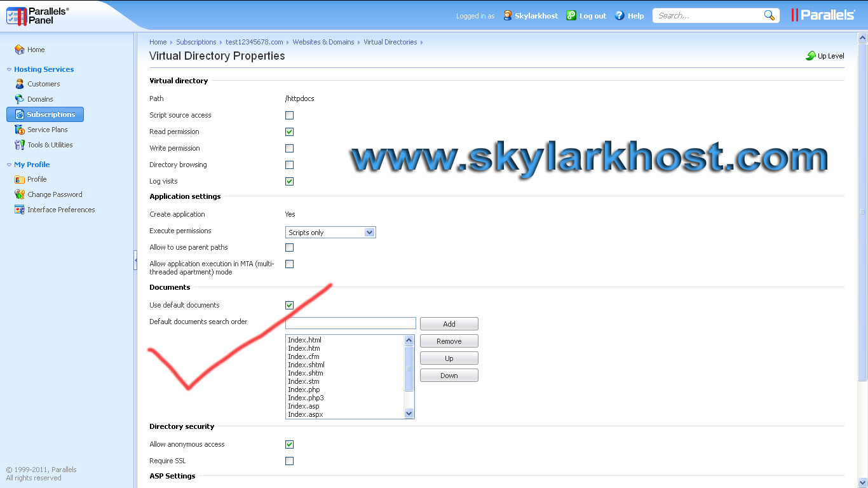
Task: Click the Help question mark icon
Action: pos(620,15)
